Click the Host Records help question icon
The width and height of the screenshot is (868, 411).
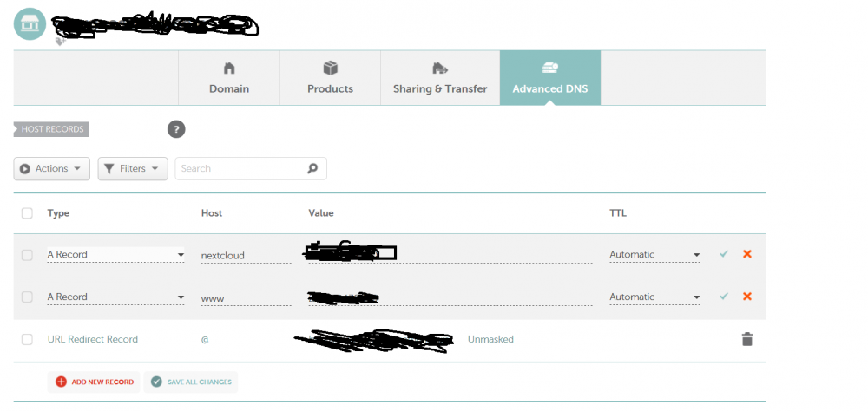point(176,129)
